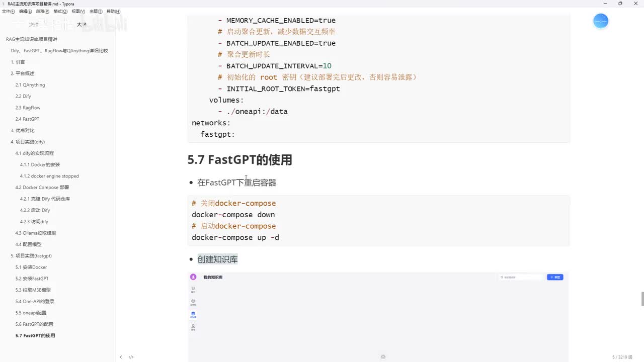Viewport: 644px width, 362px height.
Task: Click the highlighted 创建知识库 bullet text
Action: coord(217,259)
